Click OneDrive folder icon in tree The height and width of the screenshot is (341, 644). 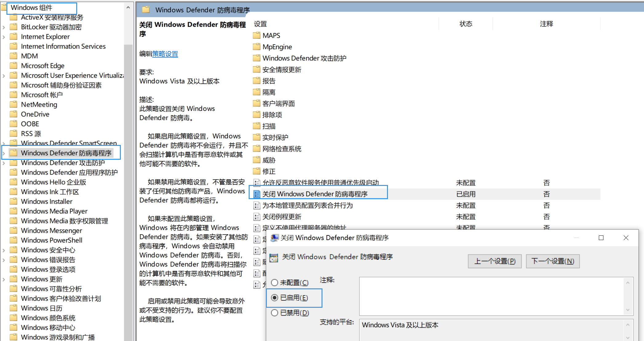[x=14, y=114]
